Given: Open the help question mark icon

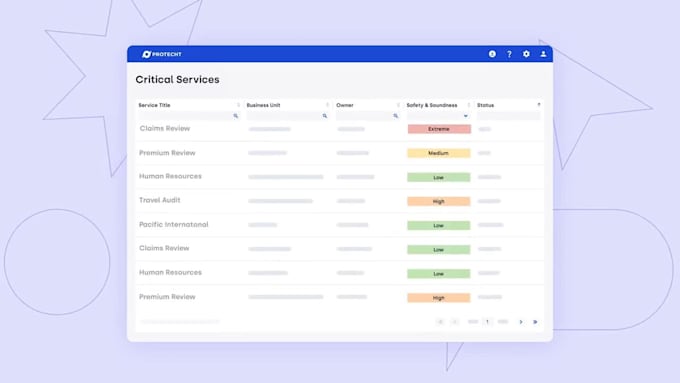Looking at the screenshot, I should 509,54.
